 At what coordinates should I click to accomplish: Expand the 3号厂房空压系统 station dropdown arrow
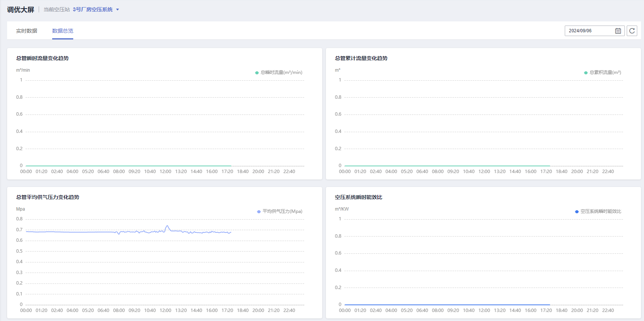pos(118,10)
